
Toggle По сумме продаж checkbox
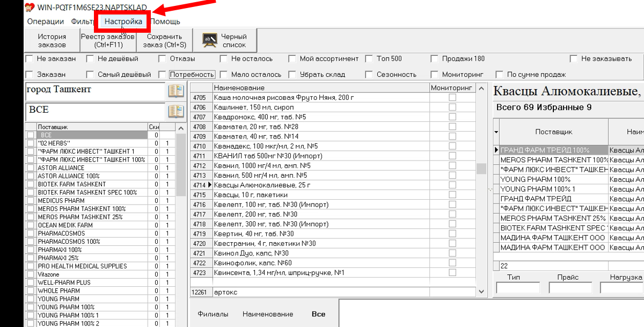tap(500, 75)
